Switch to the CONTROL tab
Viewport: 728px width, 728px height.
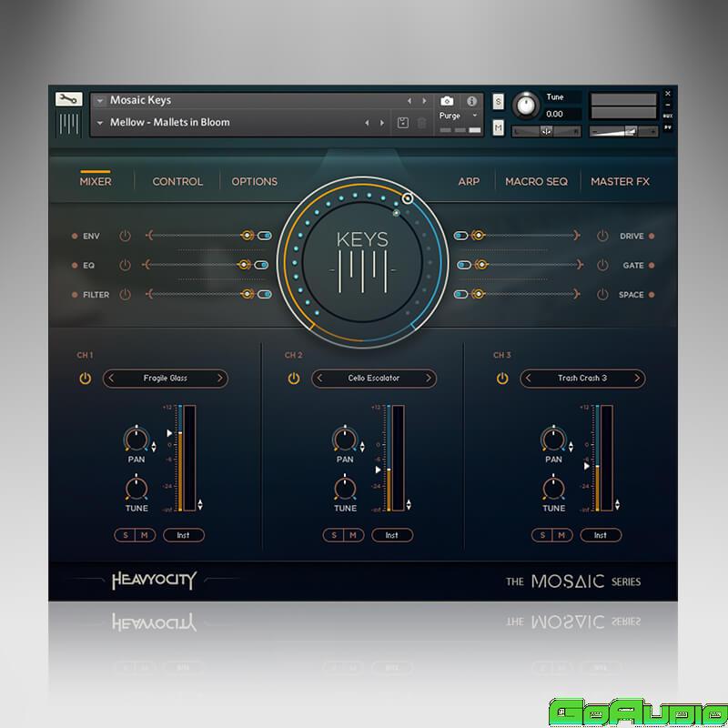pyautogui.click(x=177, y=181)
